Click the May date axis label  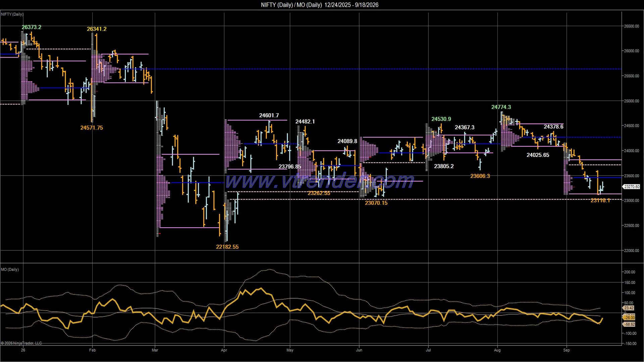[290, 350]
